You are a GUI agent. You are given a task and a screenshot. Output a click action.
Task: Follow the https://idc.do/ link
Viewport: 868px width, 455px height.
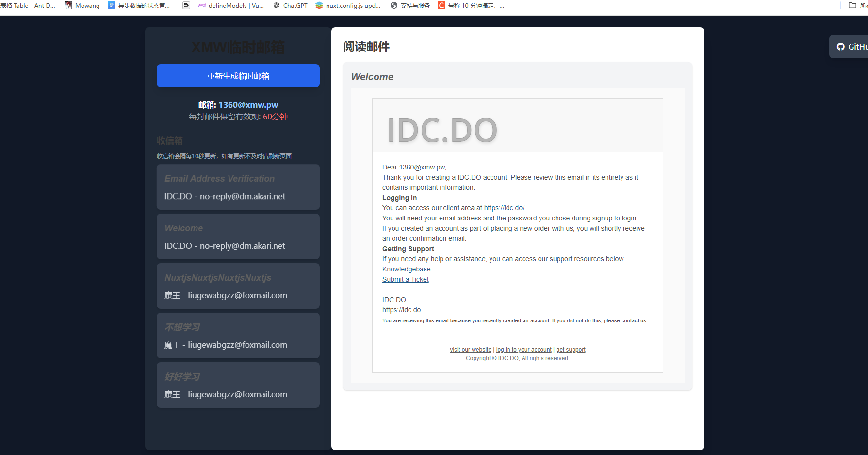504,208
